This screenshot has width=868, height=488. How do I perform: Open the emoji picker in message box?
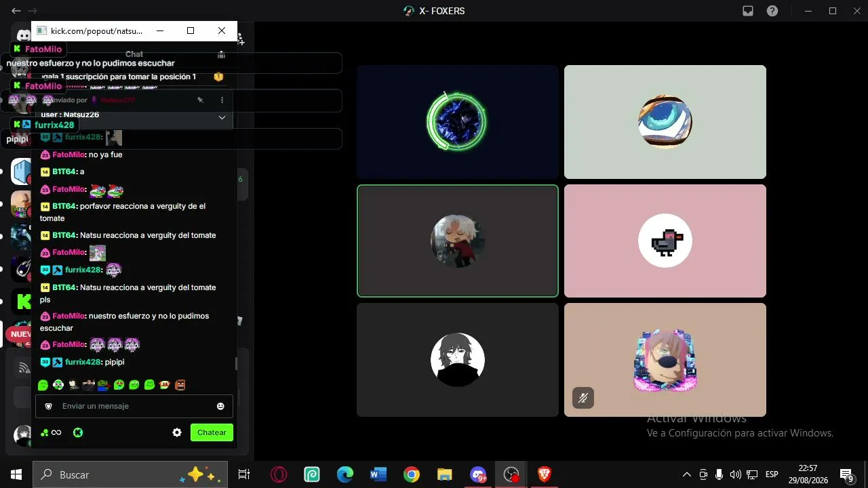(x=220, y=406)
